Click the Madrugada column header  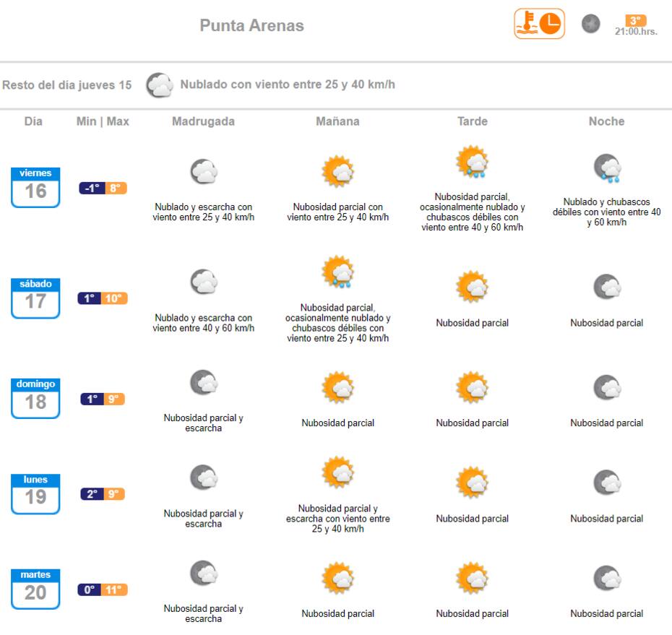pos(203,121)
